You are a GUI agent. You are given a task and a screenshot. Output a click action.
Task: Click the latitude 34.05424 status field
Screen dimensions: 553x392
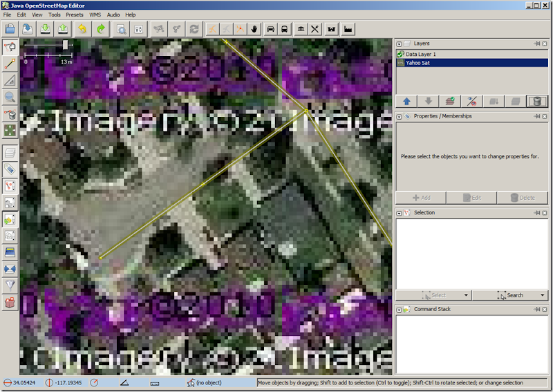tap(20, 383)
